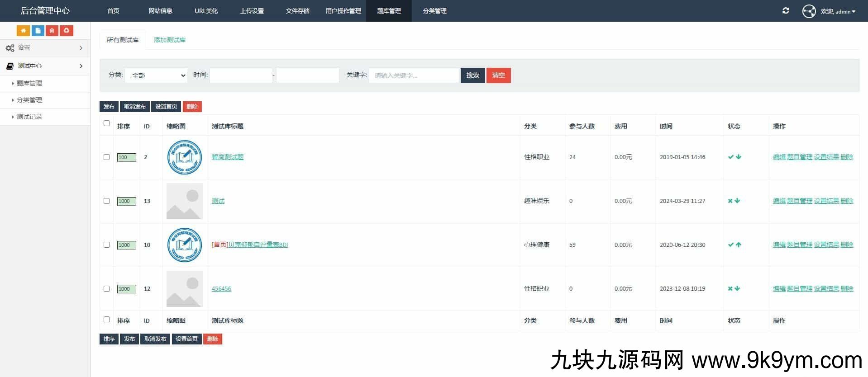868x377 pixels.
Task: Click the blue document icon in sidebar
Action: click(38, 31)
